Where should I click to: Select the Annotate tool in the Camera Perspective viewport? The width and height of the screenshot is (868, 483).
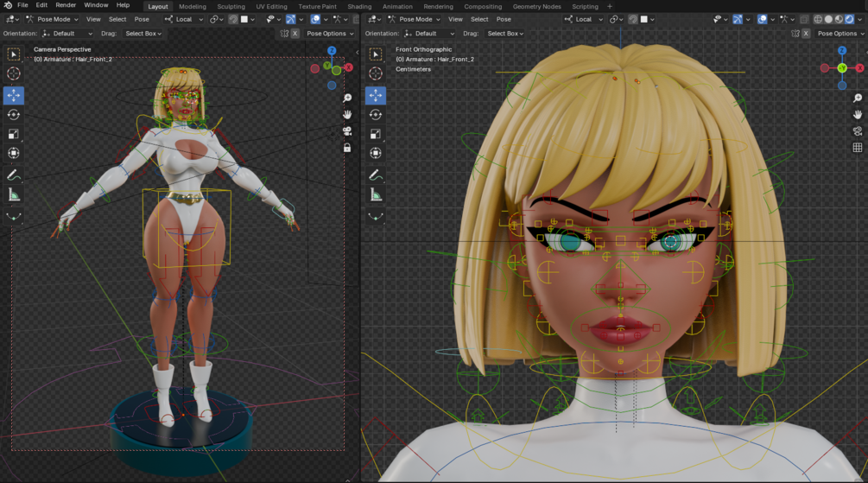[14, 175]
